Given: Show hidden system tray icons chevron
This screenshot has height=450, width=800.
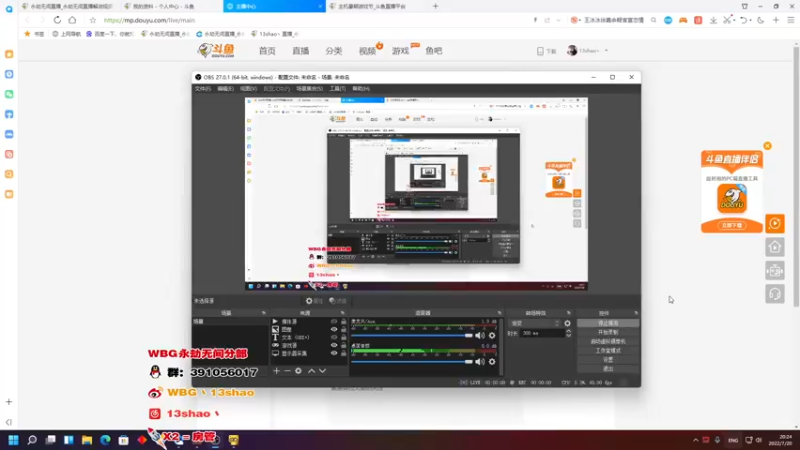Looking at the screenshot, I should pyautogui.click(x=695, y=440).
